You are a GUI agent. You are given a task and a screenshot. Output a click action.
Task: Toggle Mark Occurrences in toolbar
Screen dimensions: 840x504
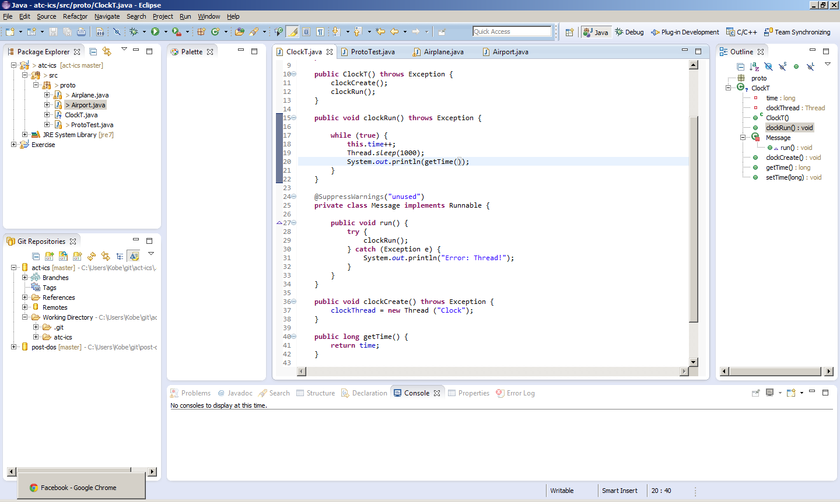coord(292,32)
